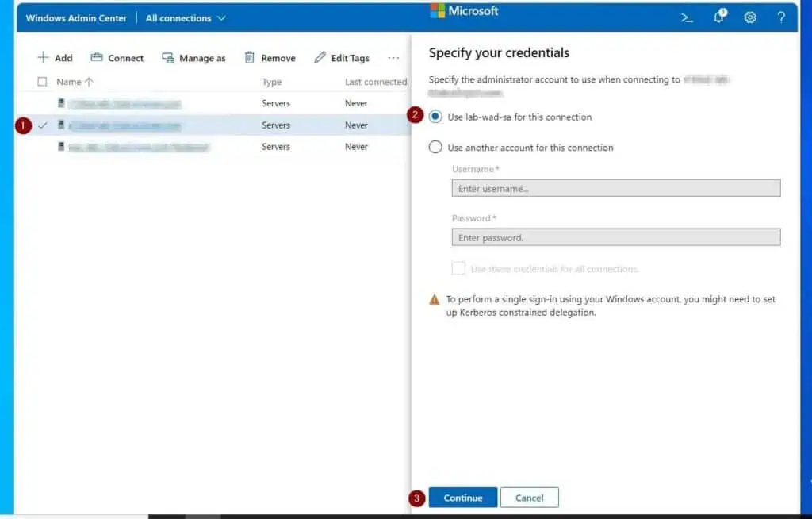
Task: Click the Password input field
Action: click(x=615, y=237)
